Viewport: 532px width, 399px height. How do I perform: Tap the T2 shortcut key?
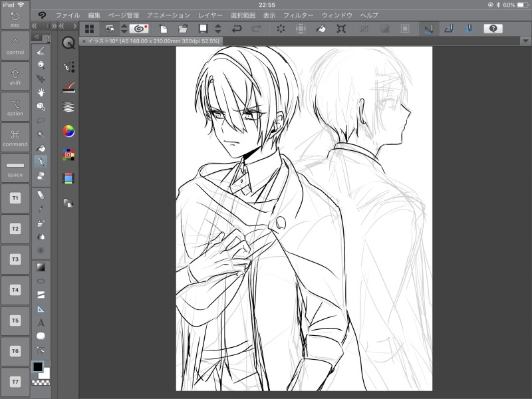coord(15,229)
